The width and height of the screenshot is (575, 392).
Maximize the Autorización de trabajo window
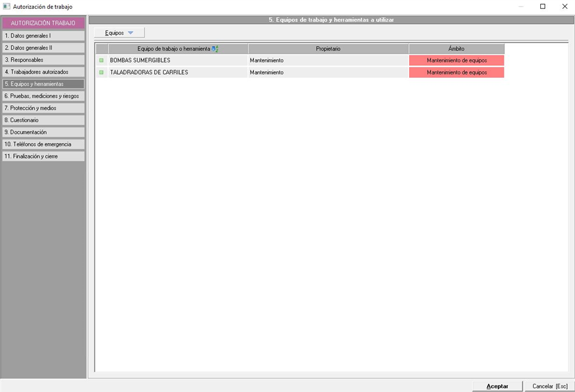pos(543,6)
